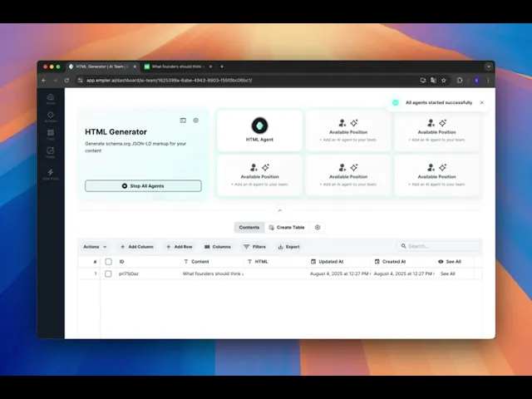Focus the table Search field
Viewport: 532px width, 399px height.
(438, 246)
